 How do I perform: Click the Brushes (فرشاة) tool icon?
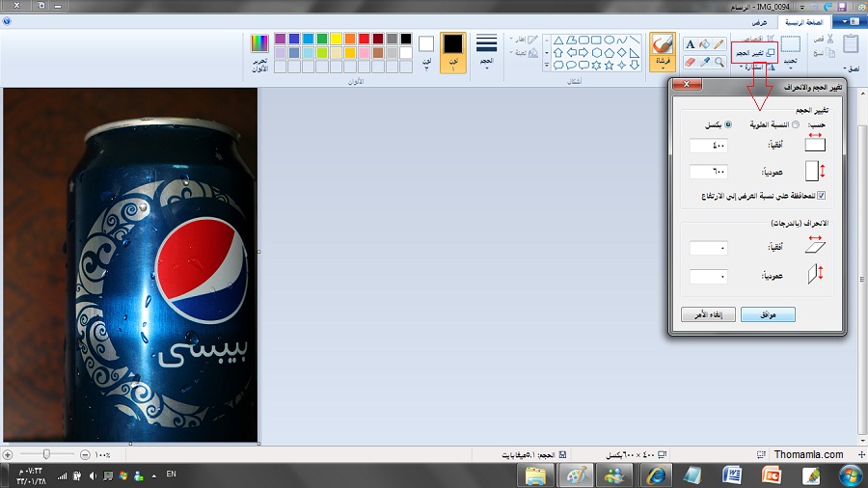(662, 45)
